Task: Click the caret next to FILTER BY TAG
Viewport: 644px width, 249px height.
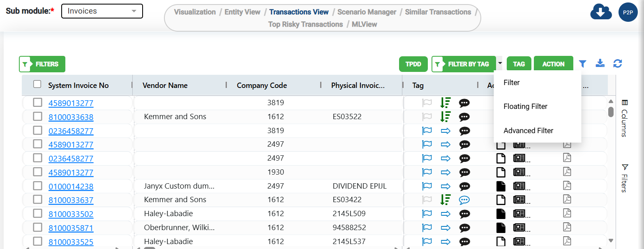Action: coord(500,64)
